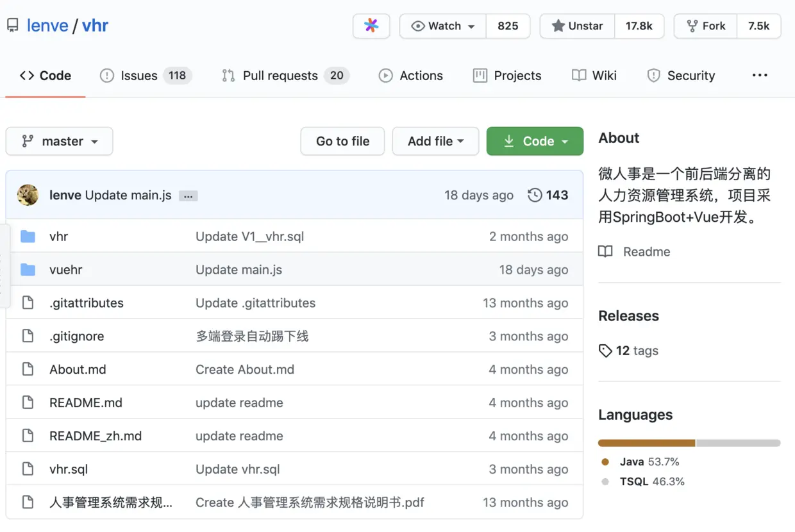Screen dimensions: 795x532
Task: Open the vhr repository name link
Action: 95,26
